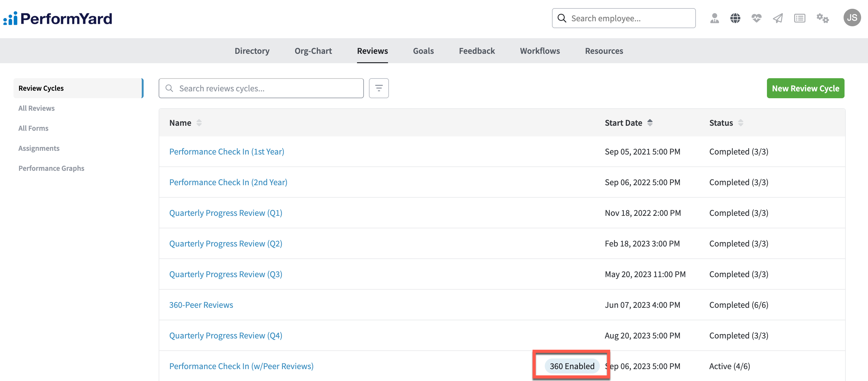
Task: Sort table by Status column arrows
Action: (740, 123)
